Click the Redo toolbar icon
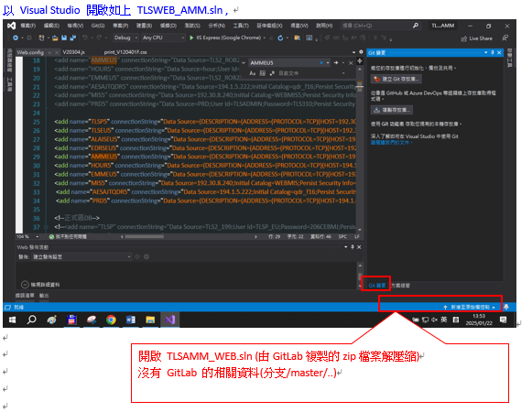Image resolution: width=532 pixels, height=412 pixels. coord(99,38)
